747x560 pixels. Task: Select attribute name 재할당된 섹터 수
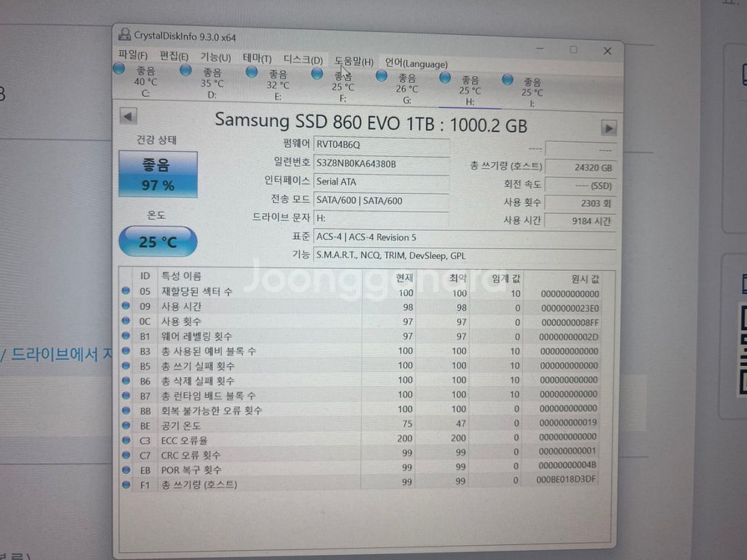(196, 291)
